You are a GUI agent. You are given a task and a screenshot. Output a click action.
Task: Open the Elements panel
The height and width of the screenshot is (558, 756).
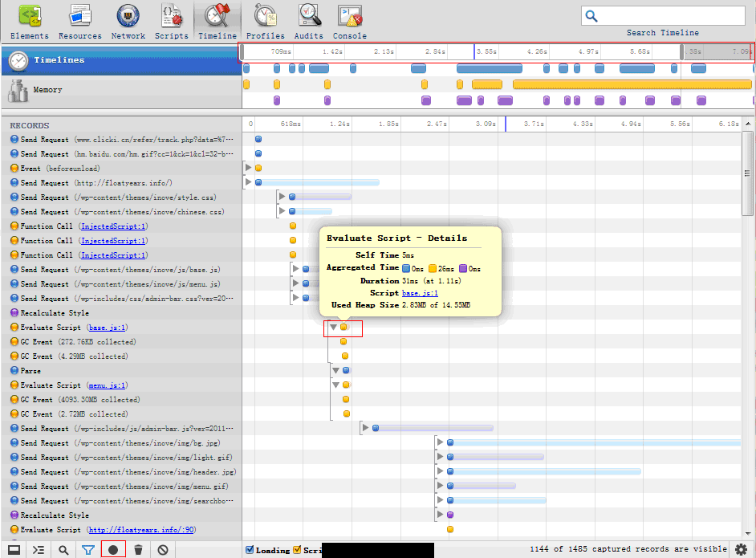pyautogui.click(x=30, y=22)
